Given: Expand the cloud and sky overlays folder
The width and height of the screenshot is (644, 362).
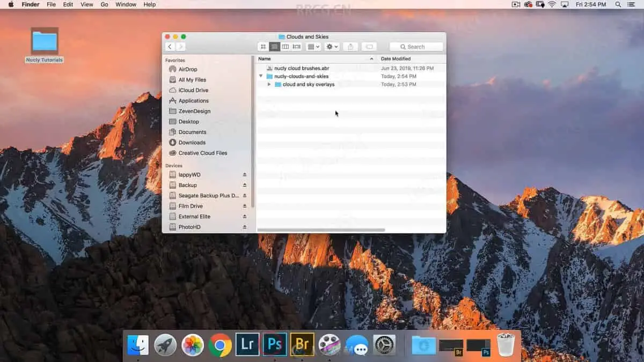Looking at the screenshot, I should coord(269,85).
